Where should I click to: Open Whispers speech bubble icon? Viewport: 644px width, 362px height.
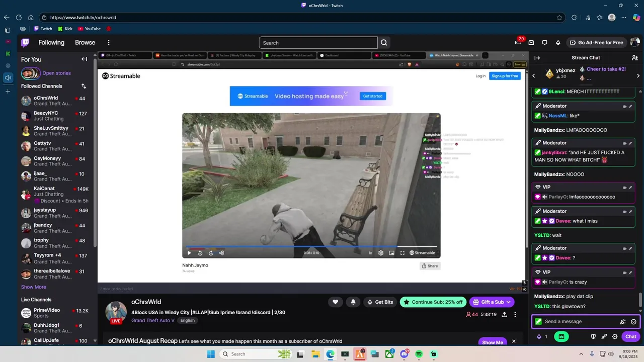pos(544,43)
